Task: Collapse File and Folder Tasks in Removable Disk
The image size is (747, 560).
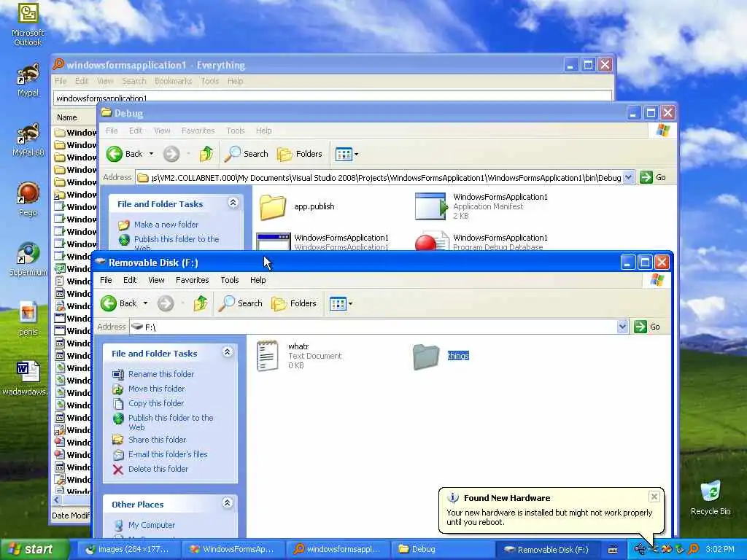Action: pos(228,352)
